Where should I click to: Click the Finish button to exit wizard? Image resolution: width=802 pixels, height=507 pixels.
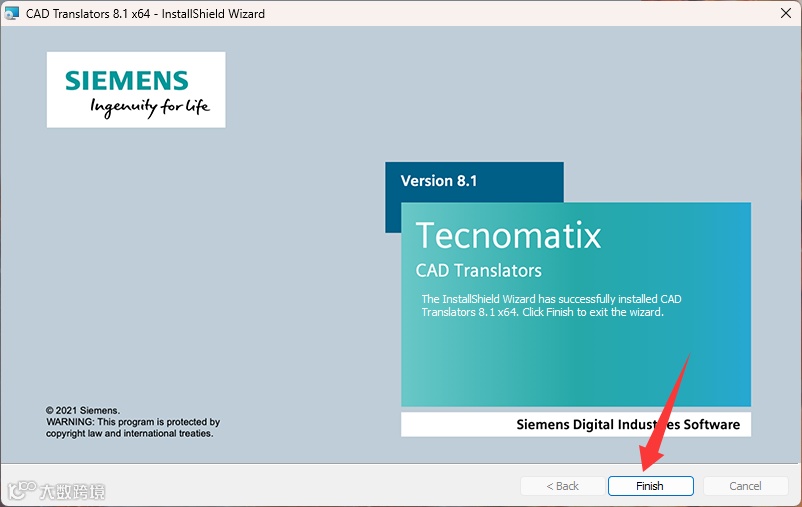point(651,486)
